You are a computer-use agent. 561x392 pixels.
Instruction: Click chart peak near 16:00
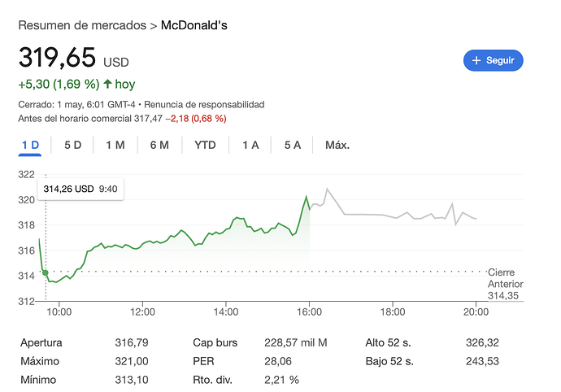[306, 197]
